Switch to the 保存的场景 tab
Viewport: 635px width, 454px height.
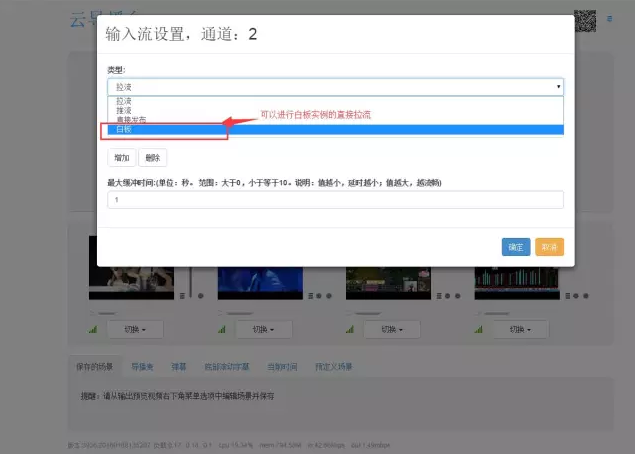95,367
